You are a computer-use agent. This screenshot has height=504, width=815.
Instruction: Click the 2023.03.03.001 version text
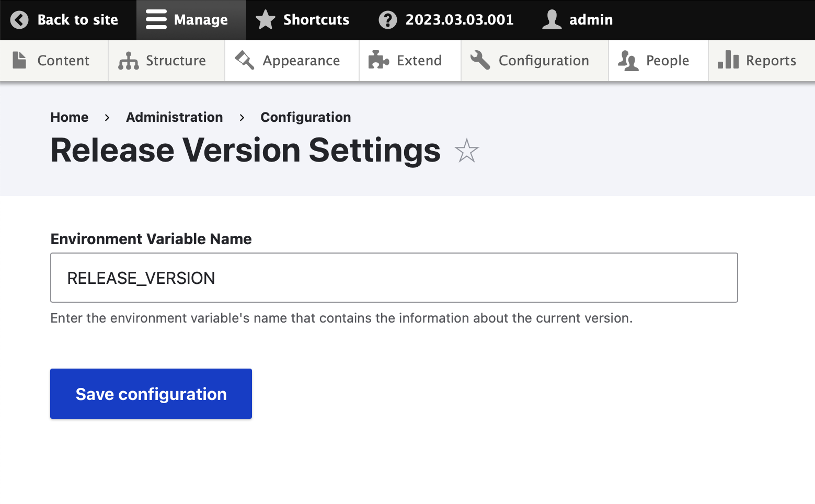point(460,20)
